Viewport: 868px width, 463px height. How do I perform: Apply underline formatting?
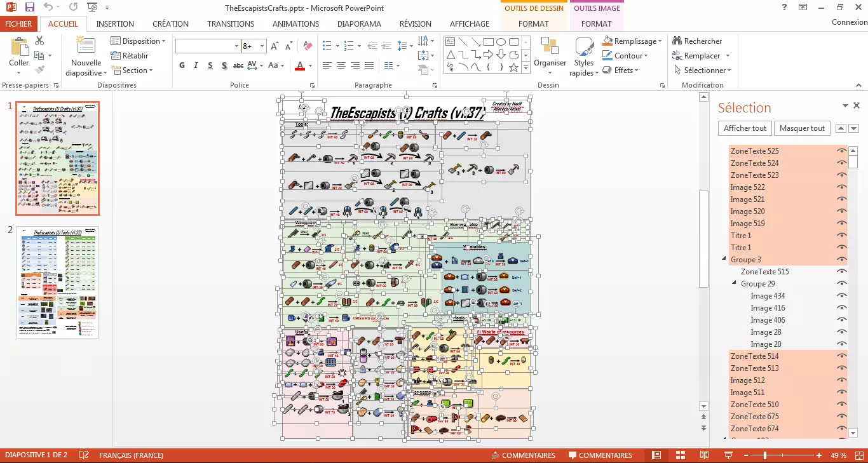[210, 65]
